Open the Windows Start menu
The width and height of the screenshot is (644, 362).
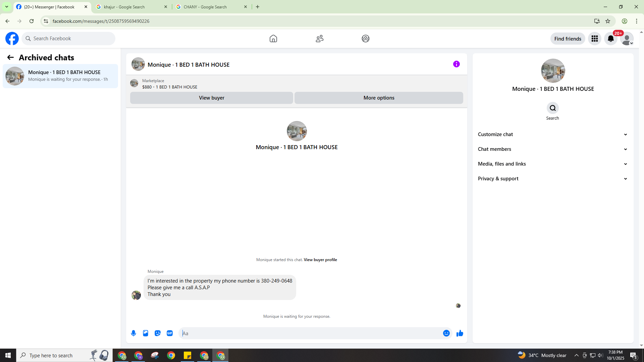8,355
